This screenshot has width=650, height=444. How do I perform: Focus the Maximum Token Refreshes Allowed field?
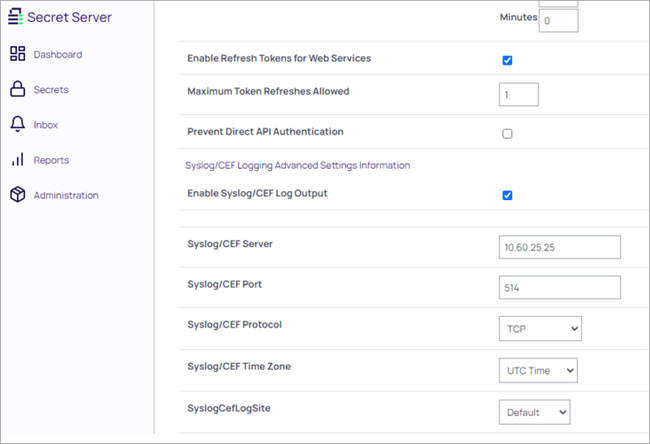pyautogui.click(x=518, y=94)
